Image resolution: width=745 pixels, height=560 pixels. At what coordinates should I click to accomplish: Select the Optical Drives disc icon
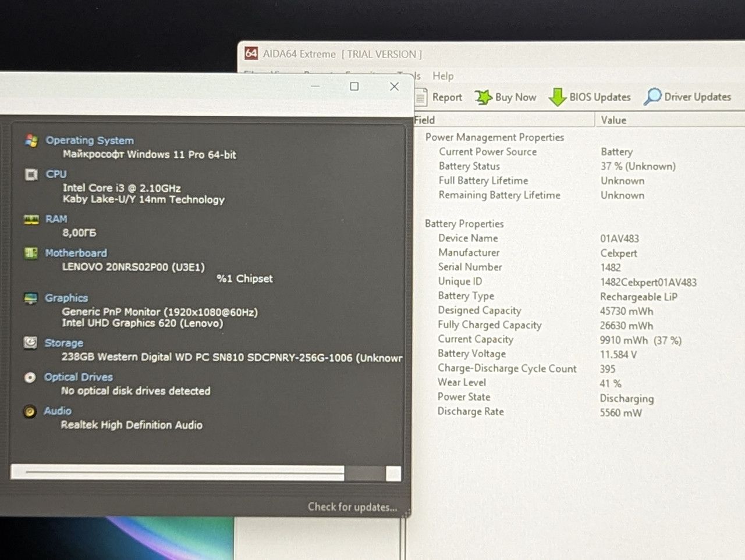pyautogui.click(x=30, y=377)
